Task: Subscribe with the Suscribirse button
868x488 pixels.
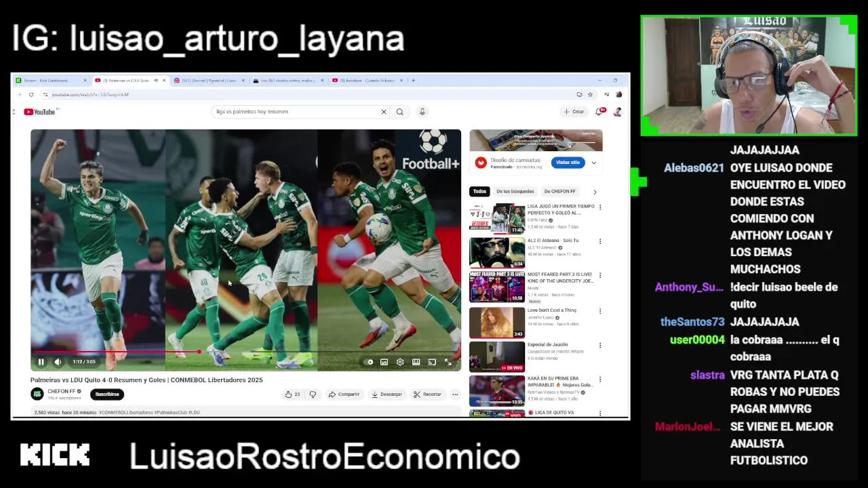Action: point(107,394)
